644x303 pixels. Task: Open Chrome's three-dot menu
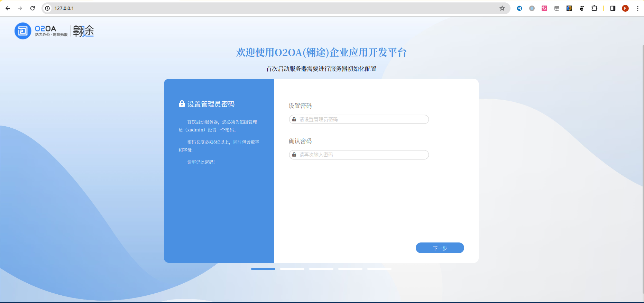tap(638, 8)
